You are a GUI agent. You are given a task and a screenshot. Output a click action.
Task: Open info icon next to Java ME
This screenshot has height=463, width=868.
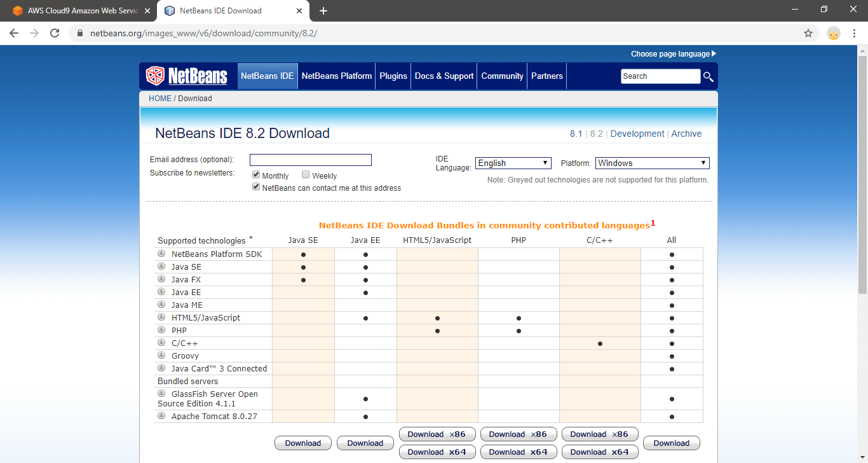pyautogui.click(x=161, y=305)
